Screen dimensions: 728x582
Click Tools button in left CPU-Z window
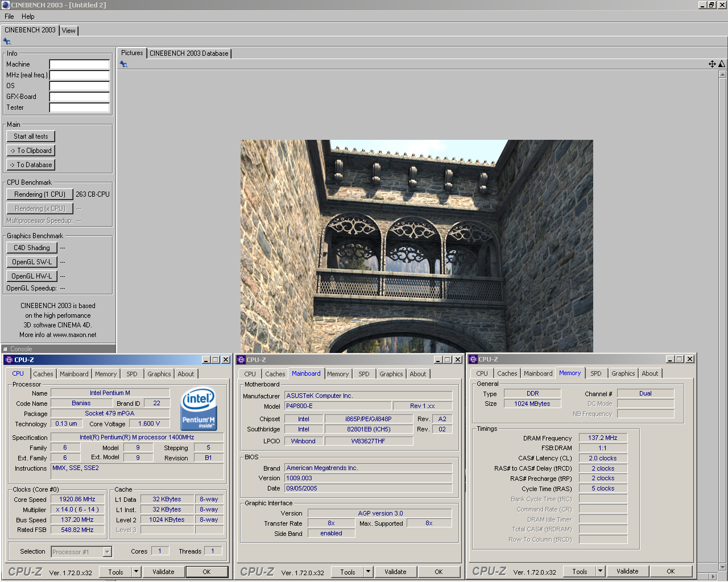pyautogui.click(x=116, y=572)
